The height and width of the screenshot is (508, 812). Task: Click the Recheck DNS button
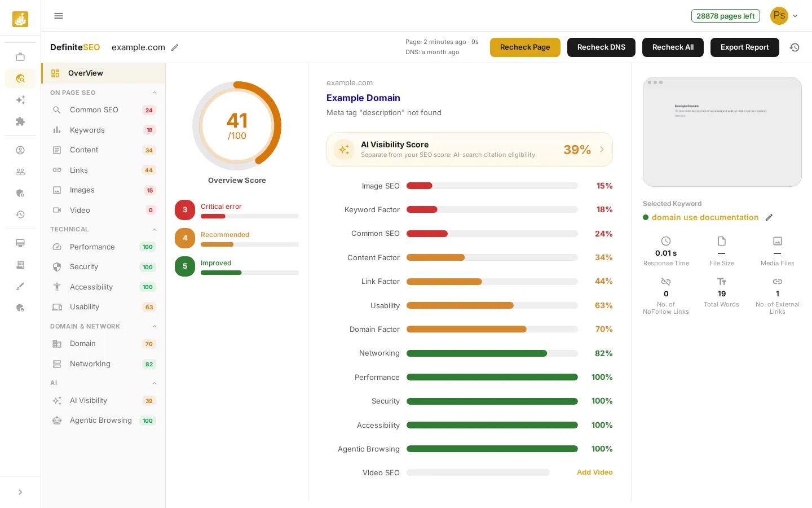tap(601, 47)
